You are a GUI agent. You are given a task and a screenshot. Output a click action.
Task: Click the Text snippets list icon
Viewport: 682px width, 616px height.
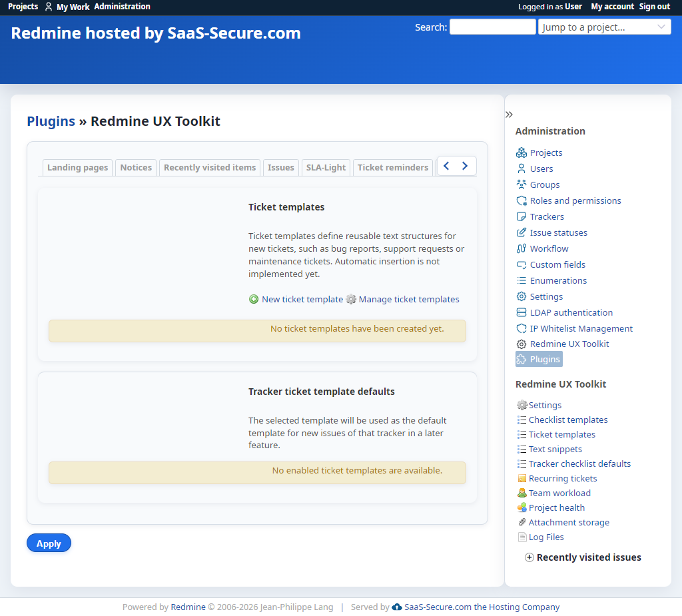pyautogui.click(x=522, y=450)
